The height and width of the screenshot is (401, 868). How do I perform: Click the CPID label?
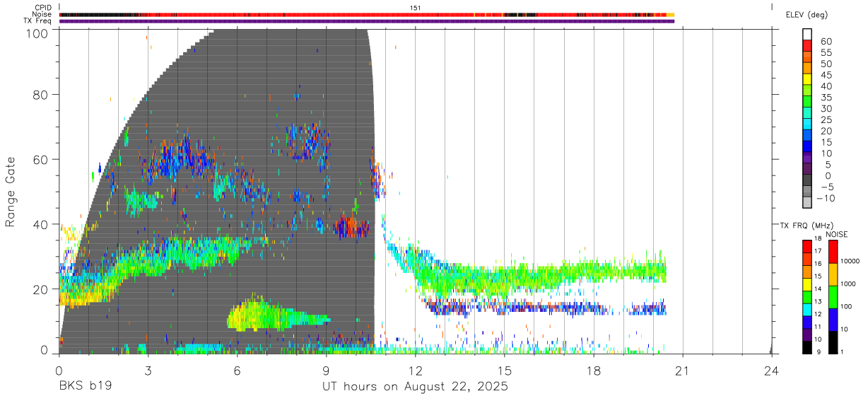[43, 7]
